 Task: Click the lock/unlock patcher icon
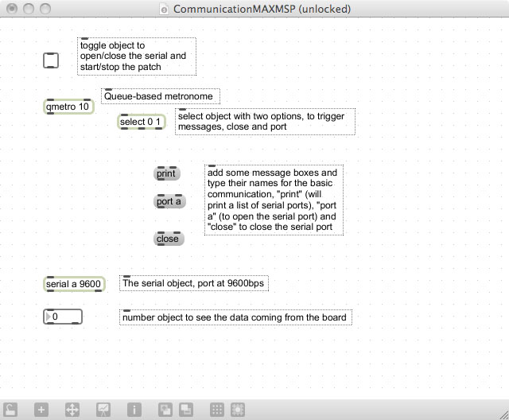10,410
